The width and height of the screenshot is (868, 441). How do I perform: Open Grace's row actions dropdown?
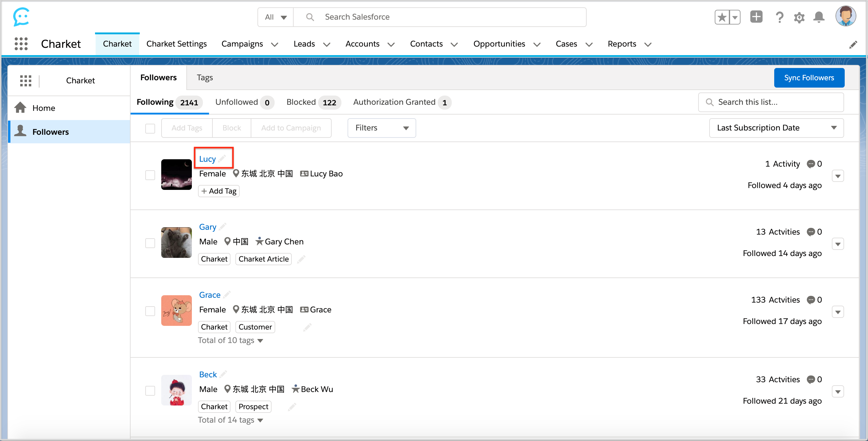838,312
